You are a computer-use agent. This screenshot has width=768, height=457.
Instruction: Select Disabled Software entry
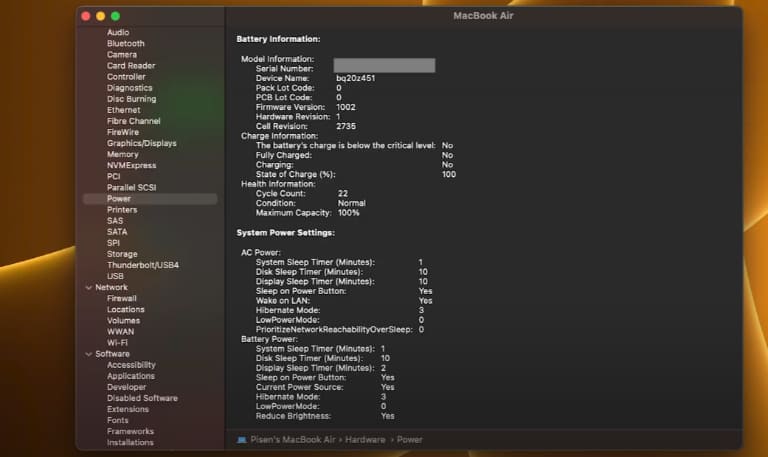[x=142, y=398]
